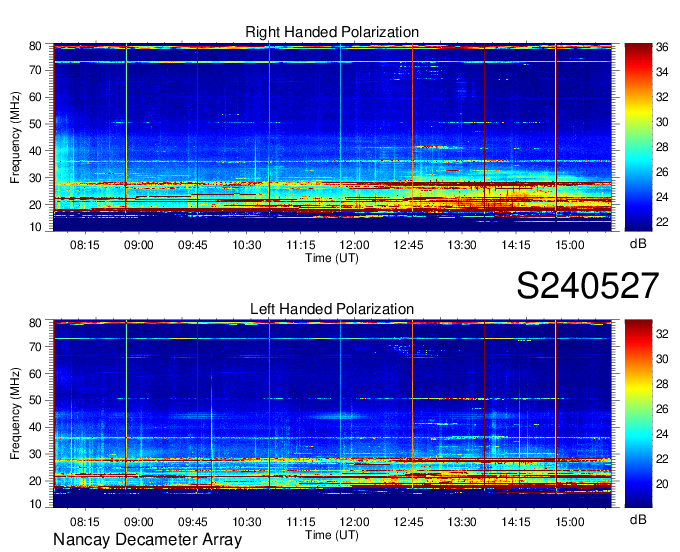Click the 10:30 tick on the lower time axis
The width and height of the screenshot is (680, 552).
click(247, 522)
